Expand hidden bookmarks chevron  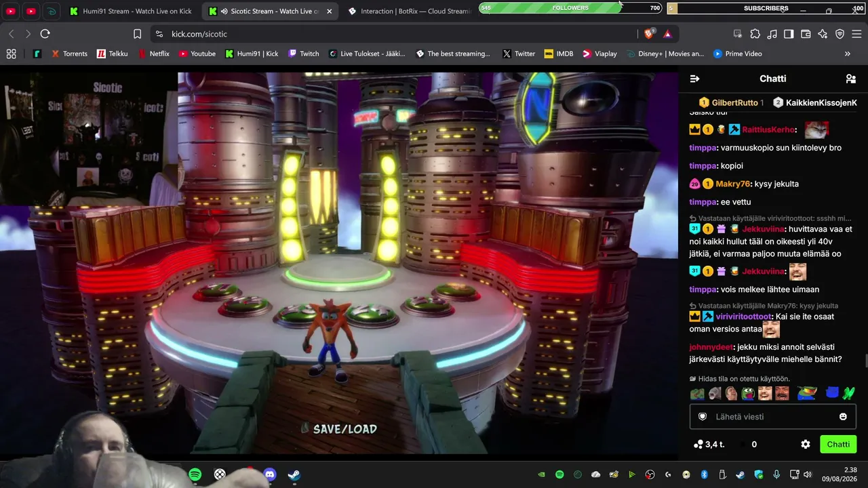pyautogui.click(x=847, y=54)
